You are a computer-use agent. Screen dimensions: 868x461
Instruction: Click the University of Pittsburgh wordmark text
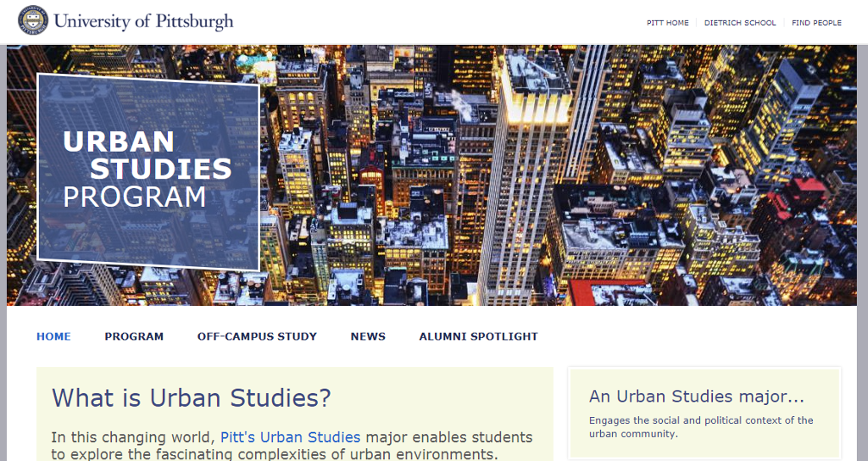143,21
